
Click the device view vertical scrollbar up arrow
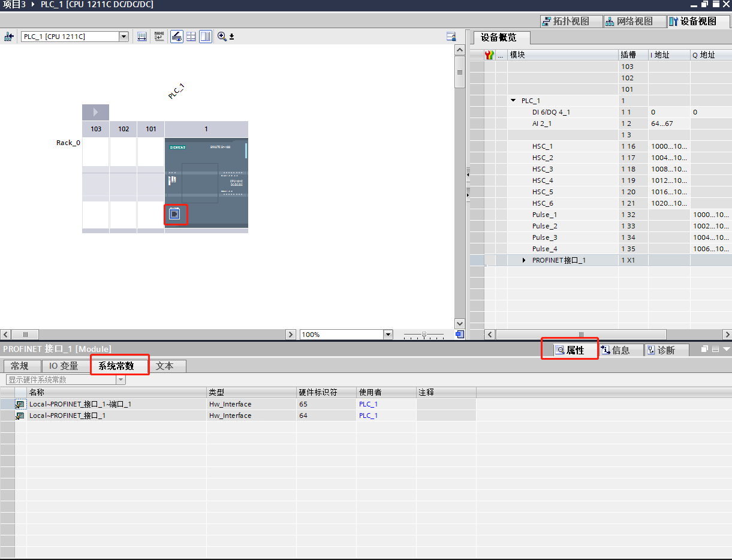click(x=460, y=50)
